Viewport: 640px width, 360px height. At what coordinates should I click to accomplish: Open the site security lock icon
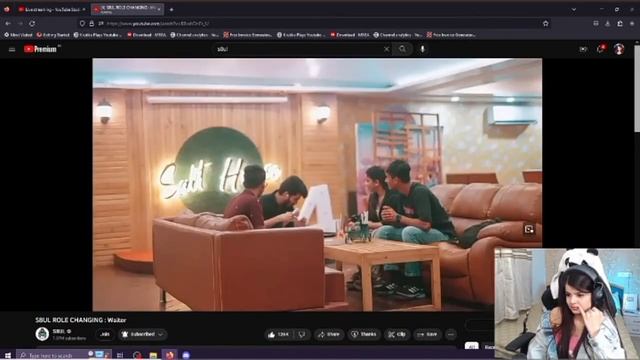click(92, 24)
